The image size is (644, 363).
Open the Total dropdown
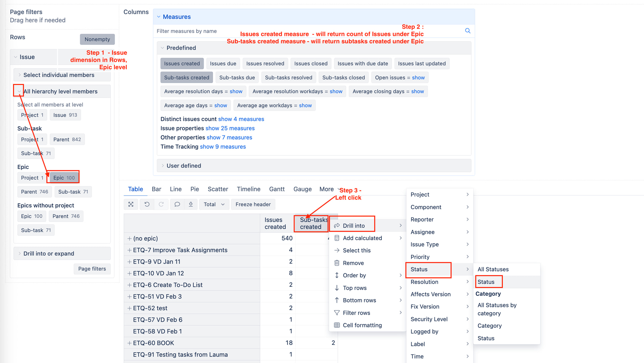[x=214, y=204]
